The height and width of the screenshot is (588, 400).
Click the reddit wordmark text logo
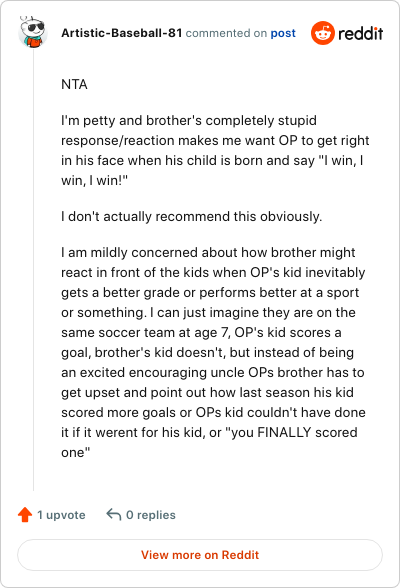[x=361, y=33]
